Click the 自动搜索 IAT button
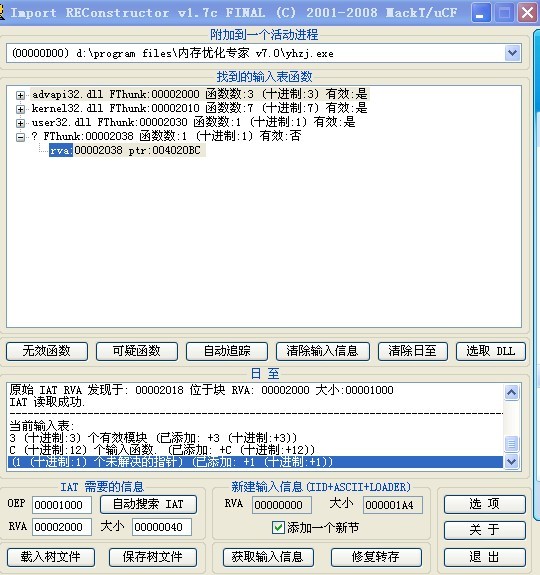 tap(148, 505)
